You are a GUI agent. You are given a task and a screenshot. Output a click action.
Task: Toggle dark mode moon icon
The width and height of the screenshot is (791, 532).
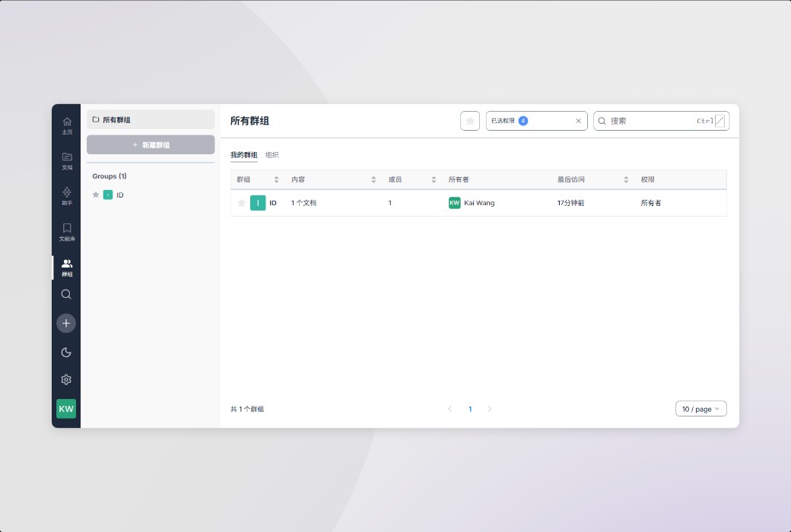pos(66,353)
